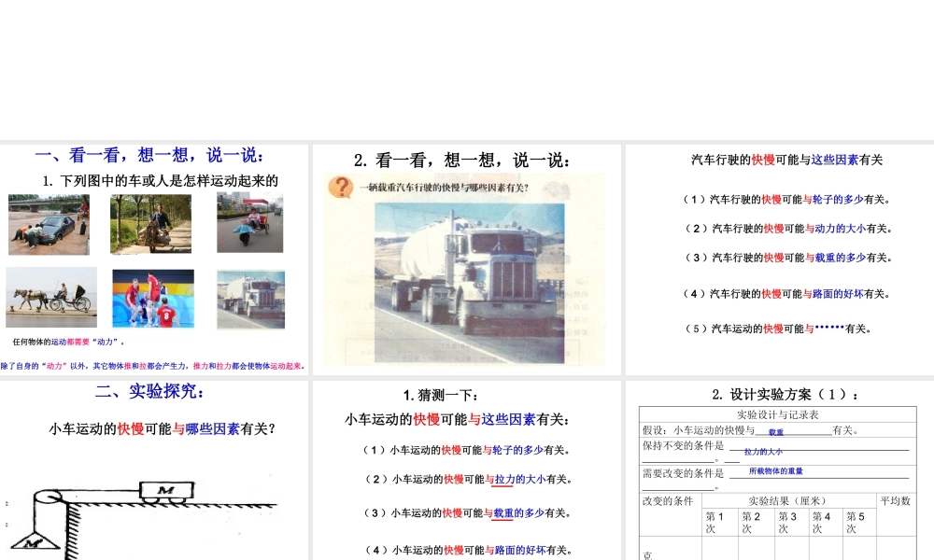Select the man pushing a handcart photo
Image resolution: width=934 pixels, height=560 pixels.
149,224
